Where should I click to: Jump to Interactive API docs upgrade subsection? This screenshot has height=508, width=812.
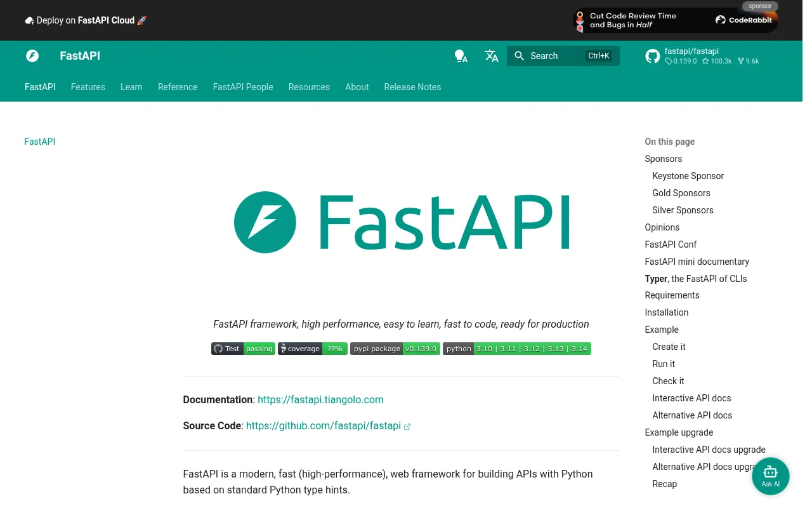point(709,450)
